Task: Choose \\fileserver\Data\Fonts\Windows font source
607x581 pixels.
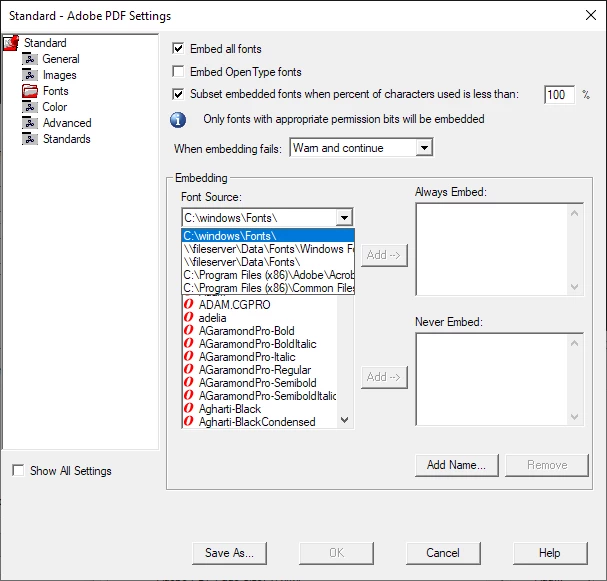Action: click(268, 249)
